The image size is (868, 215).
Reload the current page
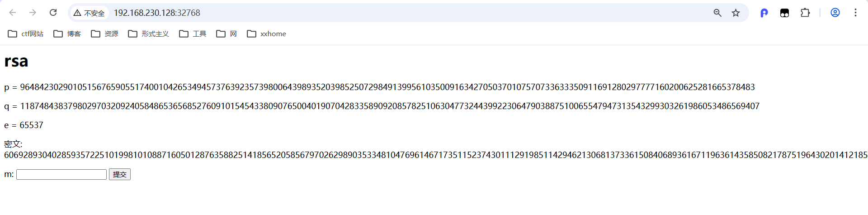tap(53, 13)
